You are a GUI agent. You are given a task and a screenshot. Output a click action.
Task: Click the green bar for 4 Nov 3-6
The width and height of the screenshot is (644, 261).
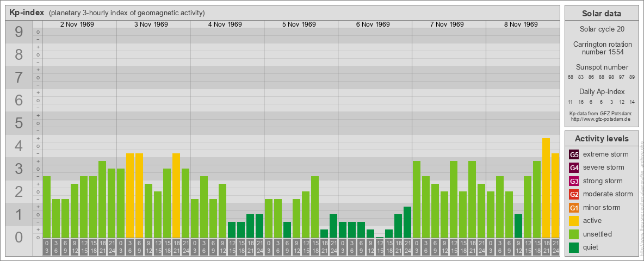tap(204, 207)
